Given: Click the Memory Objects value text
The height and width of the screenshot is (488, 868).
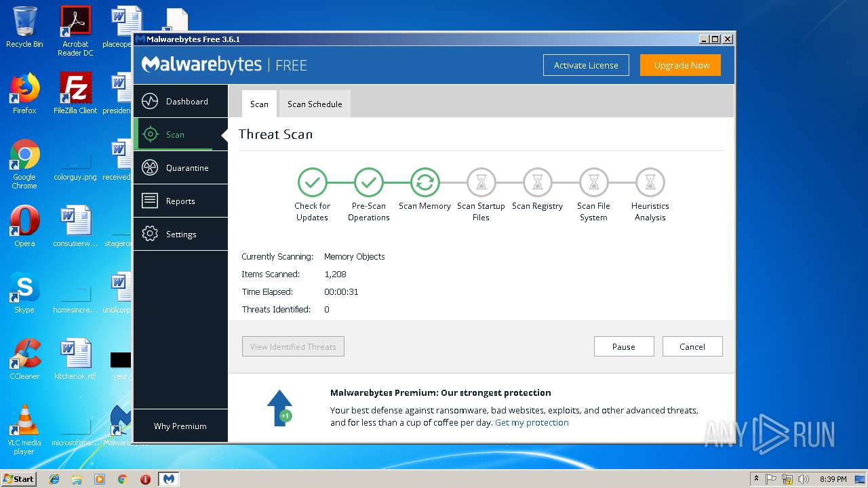Looking at the screenshot, I should click(x=355, y=256).
